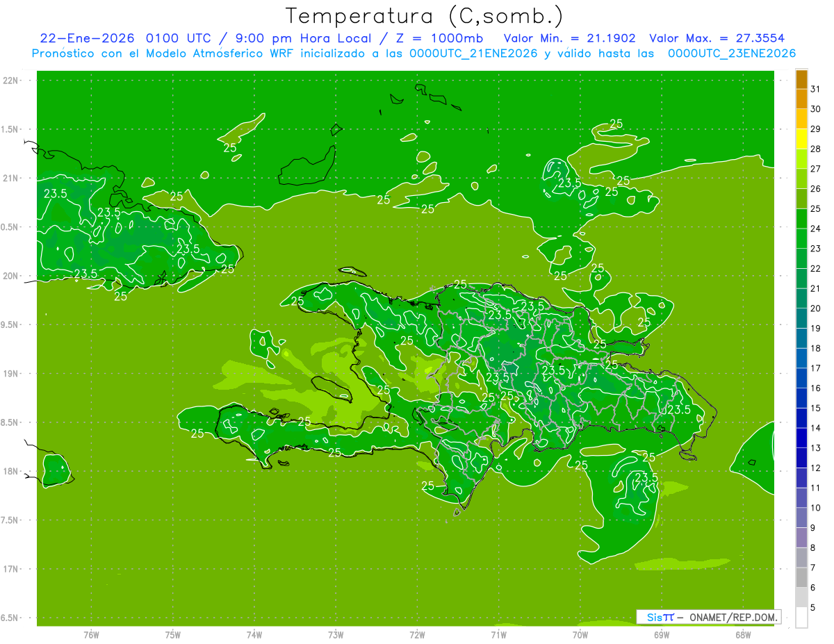Viewport: 834px width, 644px height.
Task: Click the '76W' longitude axis label
Action: pyautogui.click(x=91, y=636)
